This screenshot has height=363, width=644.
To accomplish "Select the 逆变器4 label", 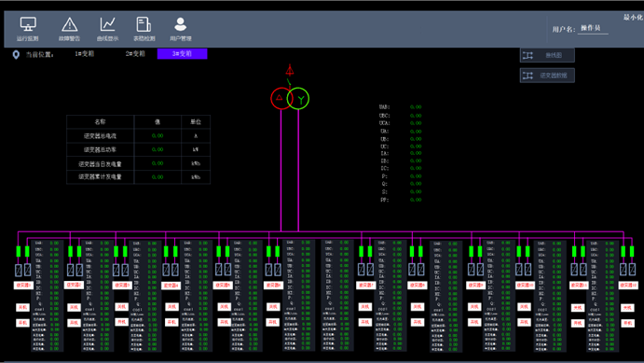I will click(x=171, y=286).
